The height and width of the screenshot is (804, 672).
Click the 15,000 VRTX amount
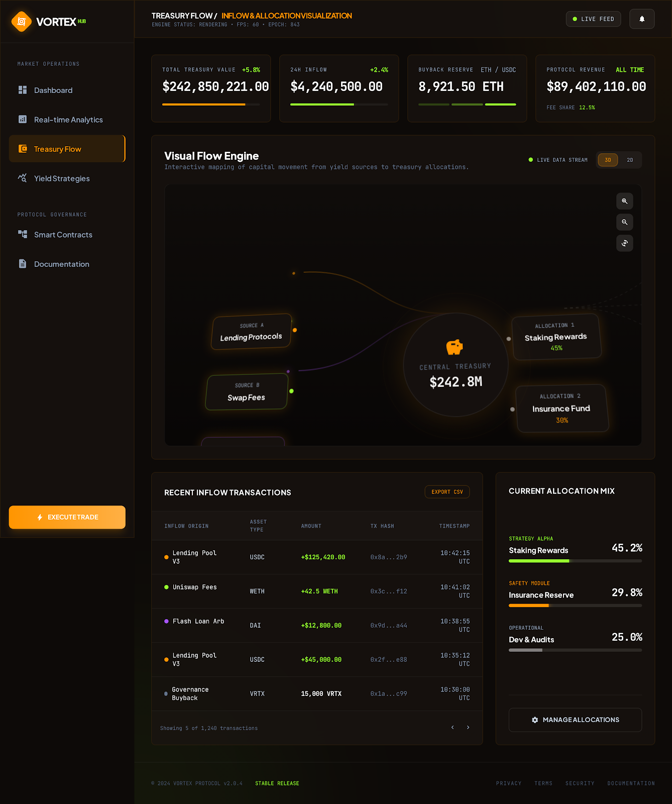321,694
